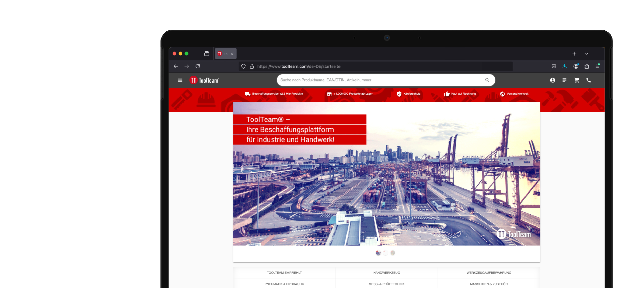Switch to the 'MESS- & PRÜFTECHNIK' tab

coord(386,284)
